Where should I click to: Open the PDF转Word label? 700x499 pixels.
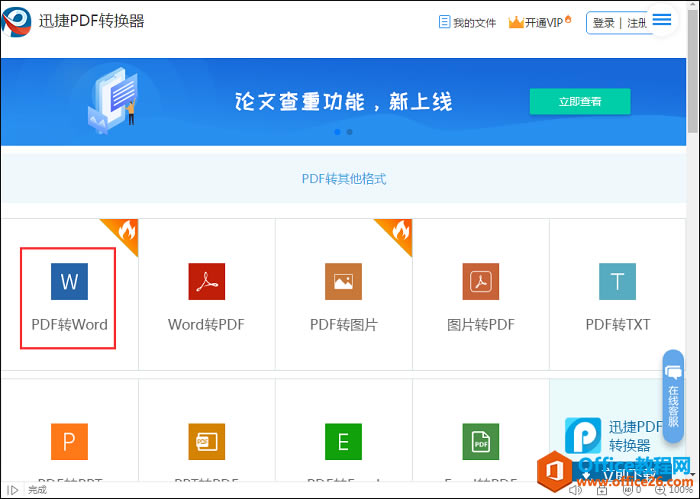pos(70,324)
